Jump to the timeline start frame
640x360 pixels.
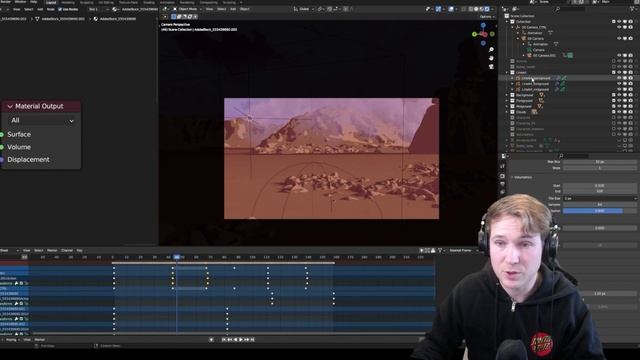pyautogui.click(x=224, y=340)
